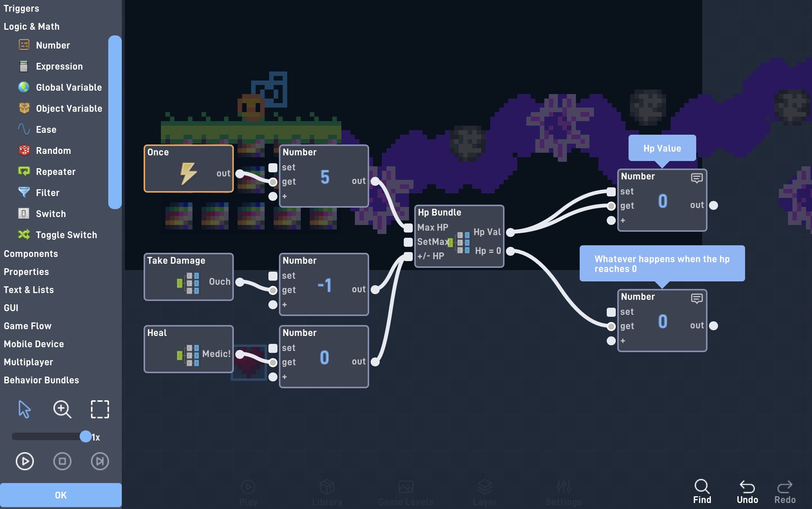Select the Random dice icon
This screenshot has width=812, height=509.
coord(24,150)
